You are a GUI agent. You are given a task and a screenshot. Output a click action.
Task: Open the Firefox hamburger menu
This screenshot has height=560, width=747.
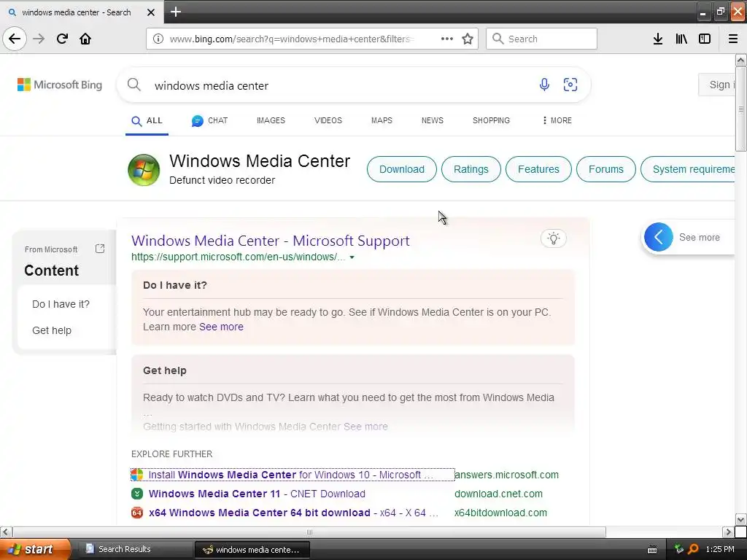pyautogui.click(x=733, y=39)
